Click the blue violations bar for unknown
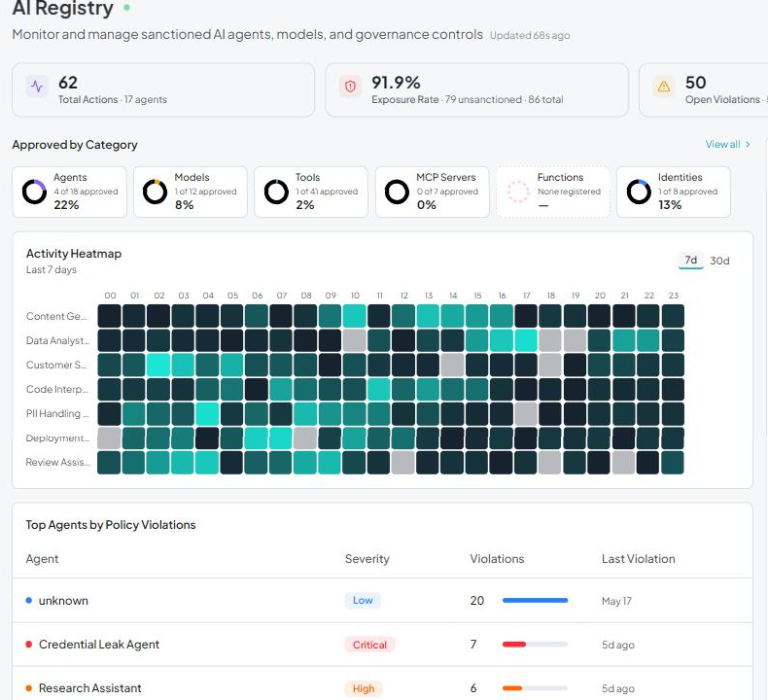The image size is (768, 700). coord(535,601)
